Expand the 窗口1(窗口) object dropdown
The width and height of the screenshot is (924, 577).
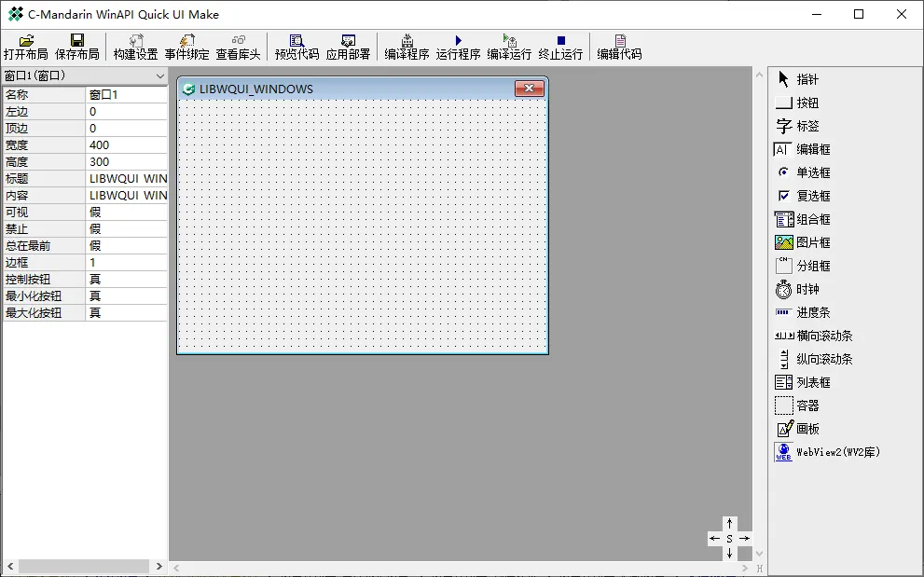[x=159, y=76]
